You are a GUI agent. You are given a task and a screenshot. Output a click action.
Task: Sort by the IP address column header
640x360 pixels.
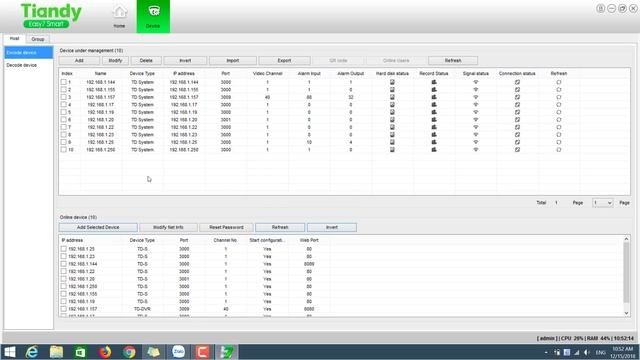[x=184, y=73]
